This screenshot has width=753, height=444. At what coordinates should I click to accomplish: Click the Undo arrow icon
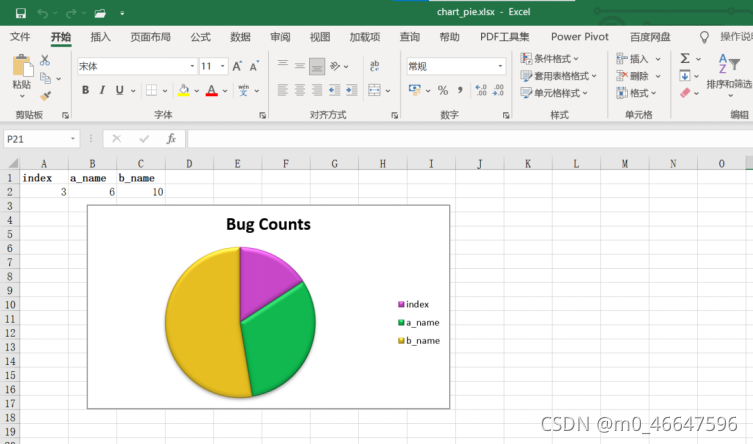coord(42,13)
